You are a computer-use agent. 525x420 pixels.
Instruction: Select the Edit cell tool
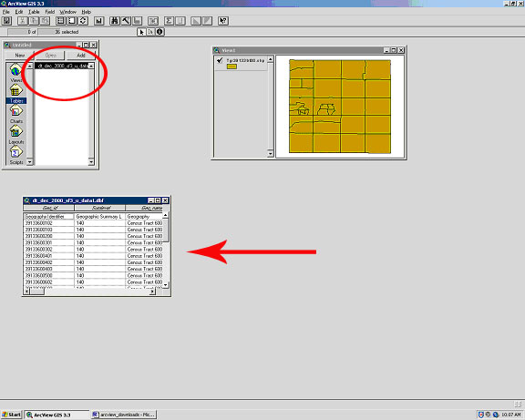pos(150,32)
